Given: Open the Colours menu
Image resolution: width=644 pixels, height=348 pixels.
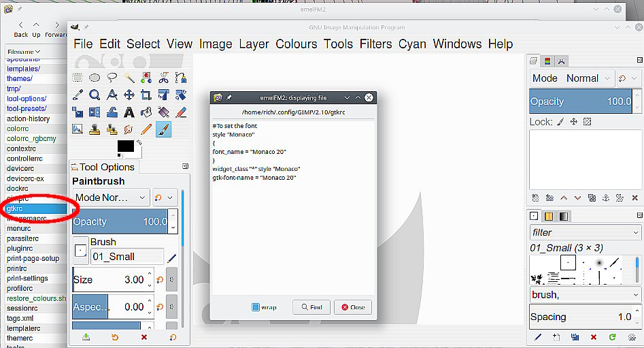Looking at the screenshot, I should click(296, 44).
